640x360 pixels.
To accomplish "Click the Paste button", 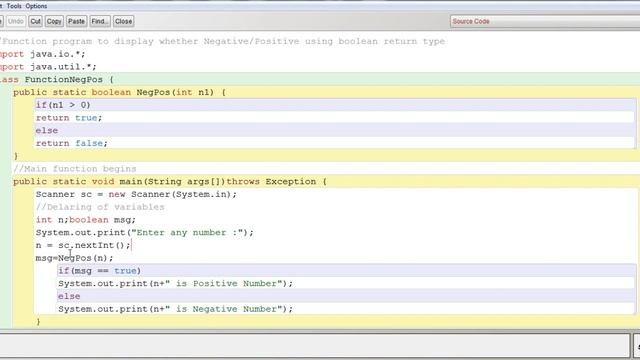I will 76,21.
